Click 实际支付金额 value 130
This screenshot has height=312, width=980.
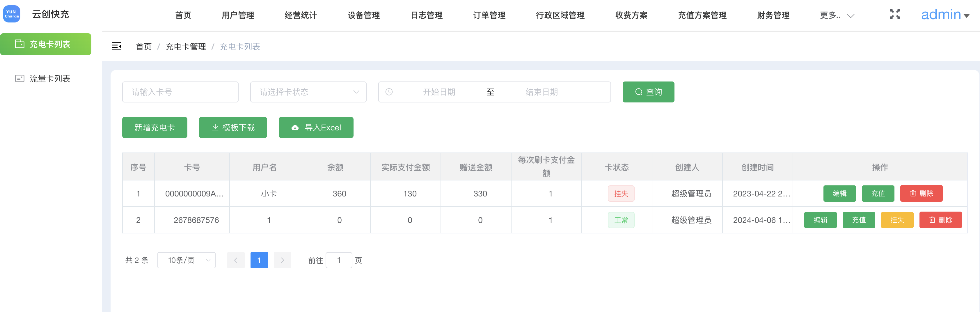[x=410, y=193]
